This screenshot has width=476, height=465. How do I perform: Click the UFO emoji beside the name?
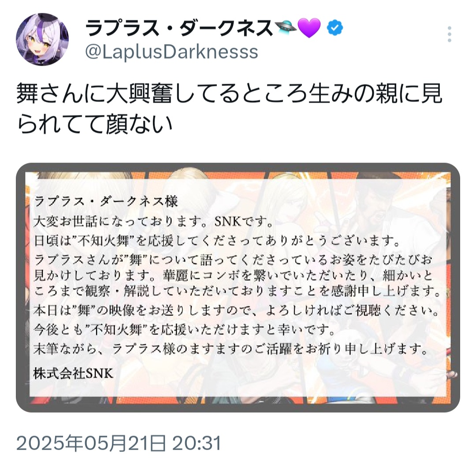pos(285,28)
